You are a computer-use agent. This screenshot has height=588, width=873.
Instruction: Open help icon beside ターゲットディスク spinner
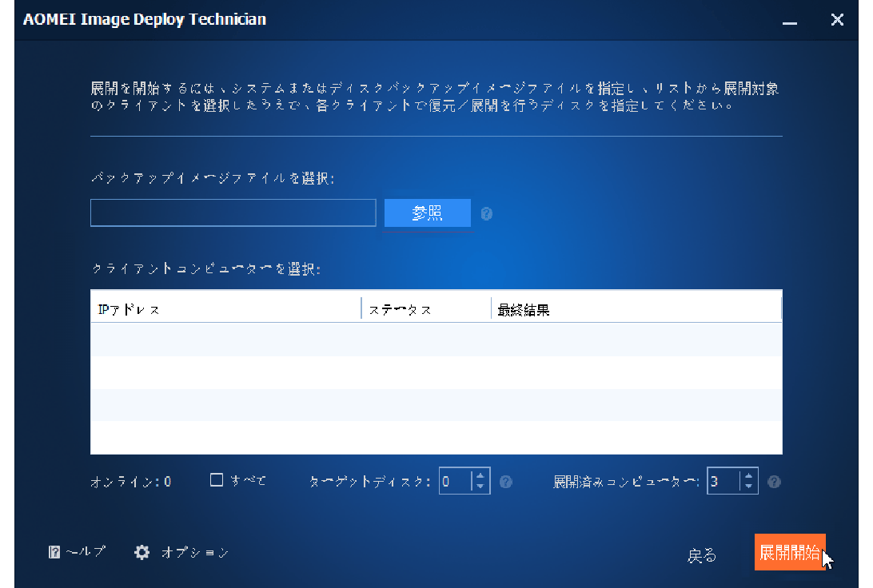[505, 482]
